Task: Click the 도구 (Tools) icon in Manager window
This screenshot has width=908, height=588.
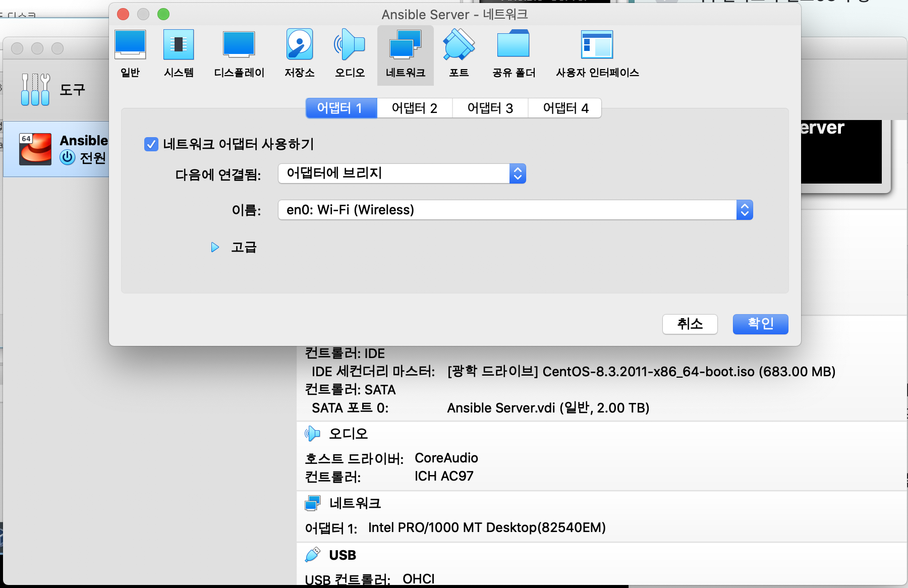Action: pos(35,89)
